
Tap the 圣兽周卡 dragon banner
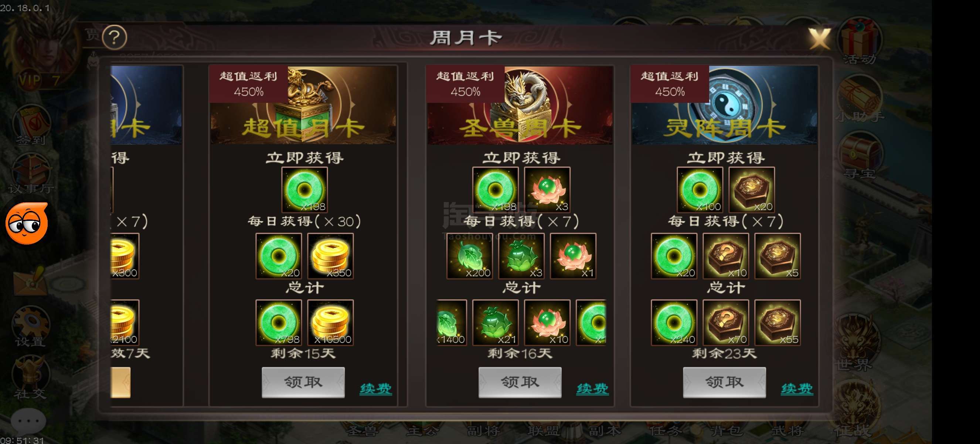(x=520, y=105)
